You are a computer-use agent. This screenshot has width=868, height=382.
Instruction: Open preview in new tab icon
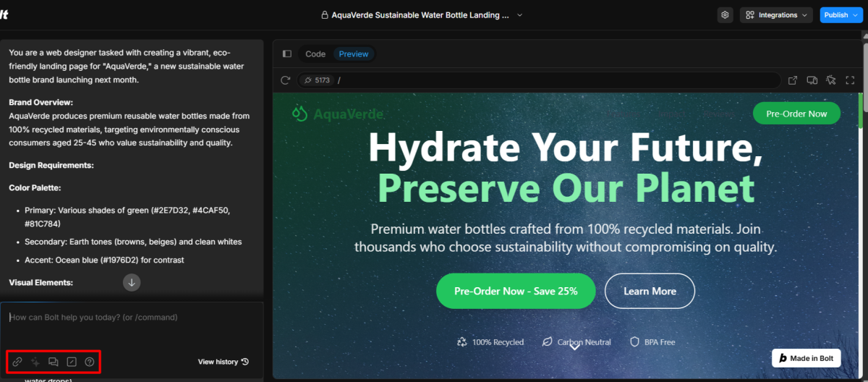(792, 80)
